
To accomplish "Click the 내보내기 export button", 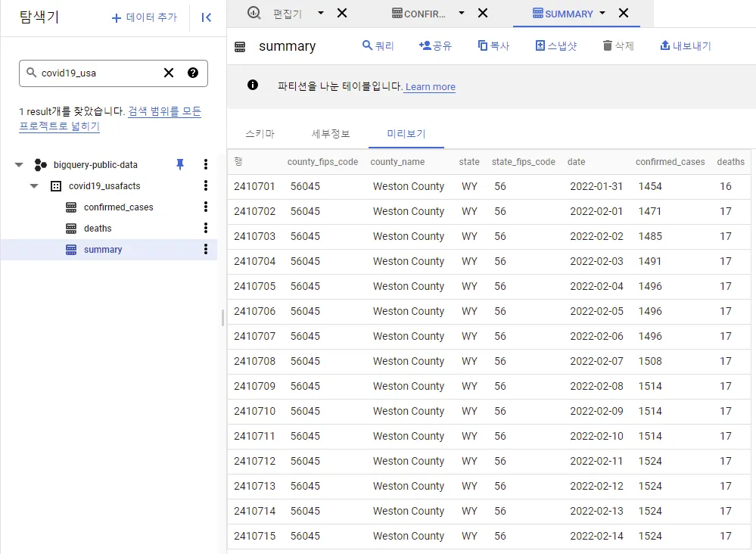I will [686, 45].
